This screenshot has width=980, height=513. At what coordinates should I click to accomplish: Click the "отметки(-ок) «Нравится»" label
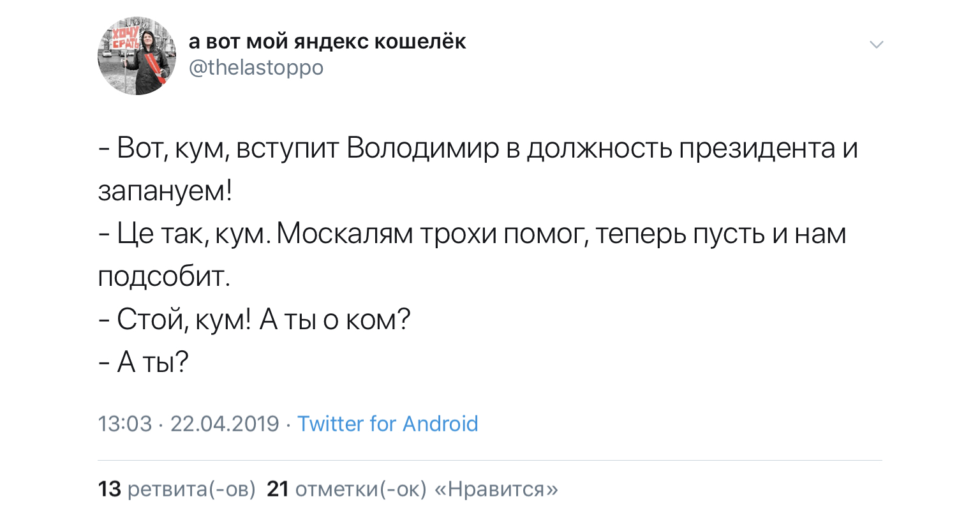(x=426, y=489)
